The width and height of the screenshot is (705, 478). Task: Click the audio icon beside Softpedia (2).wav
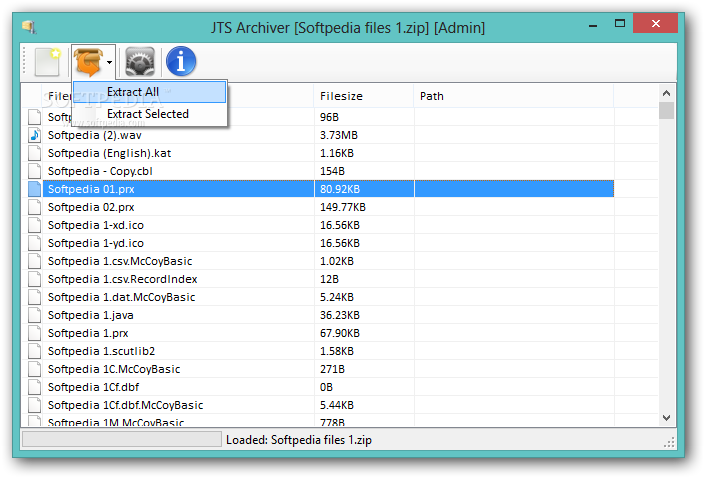(x=35, y=135)
